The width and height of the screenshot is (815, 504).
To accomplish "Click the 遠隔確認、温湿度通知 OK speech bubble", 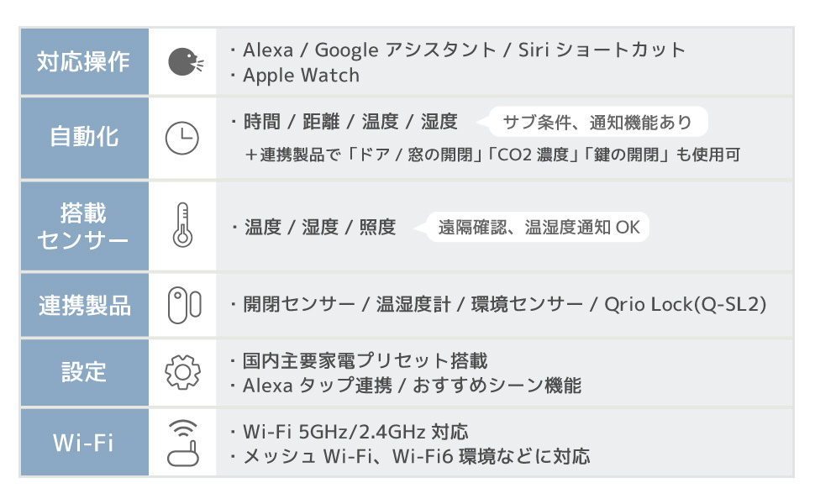I will [538, 228].
